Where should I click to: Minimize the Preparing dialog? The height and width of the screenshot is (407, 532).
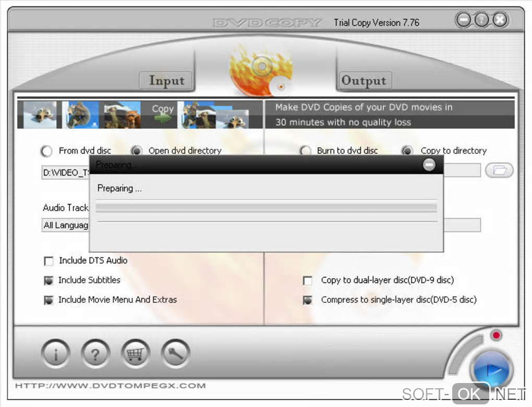(429, 165)
